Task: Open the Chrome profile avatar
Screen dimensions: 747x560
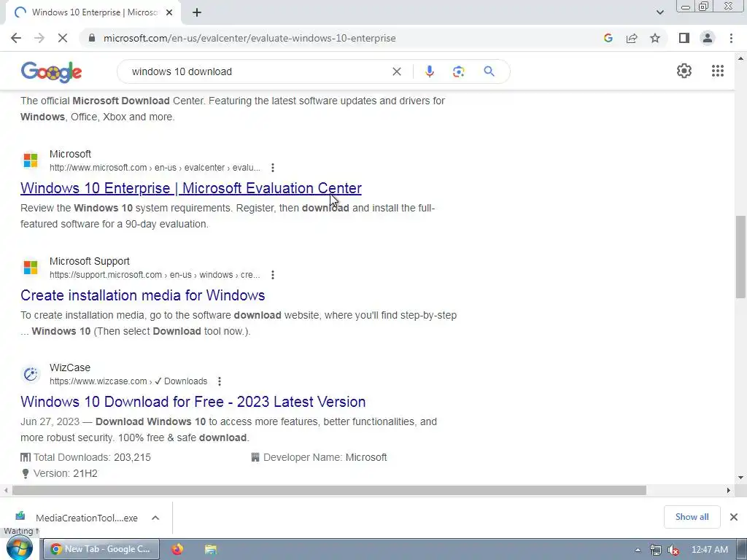Action: [x=708, y=38]
